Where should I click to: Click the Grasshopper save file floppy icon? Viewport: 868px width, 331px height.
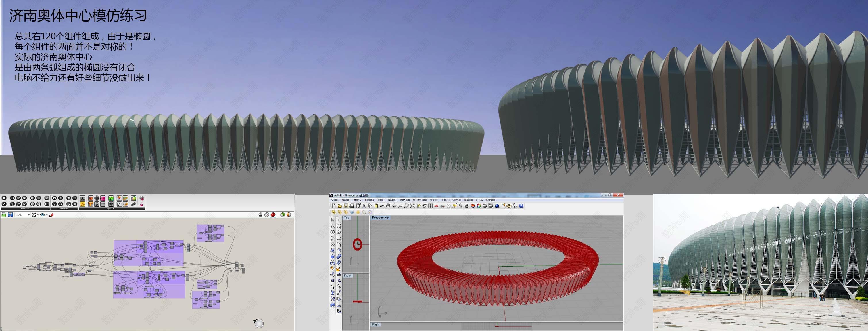10,215
